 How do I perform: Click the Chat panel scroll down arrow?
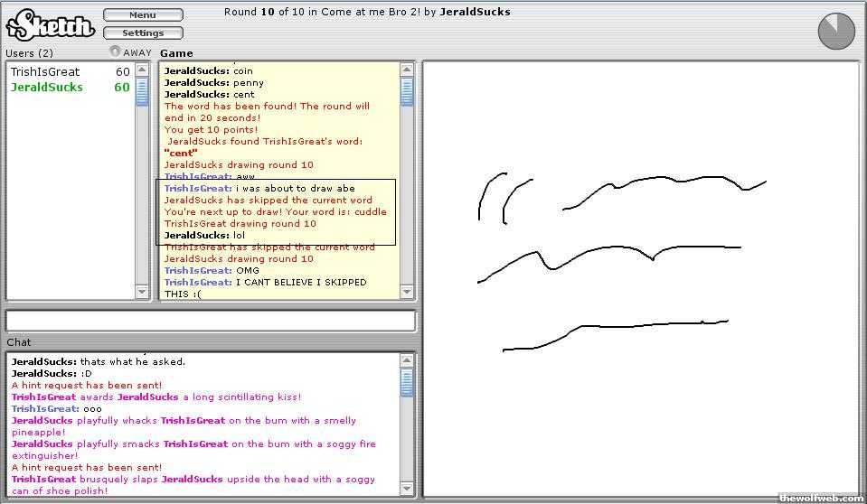[x=407, y=490]
